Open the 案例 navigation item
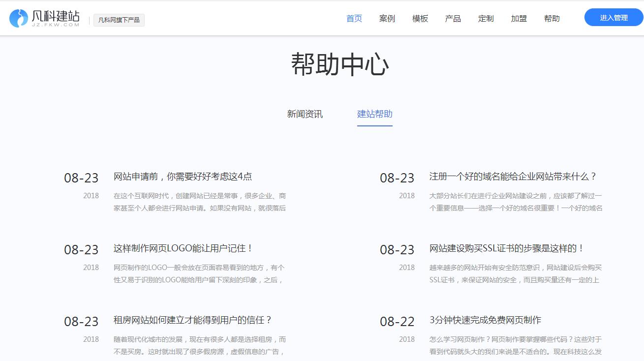This screenshot has height=361, width=644. tap(387, 19)
